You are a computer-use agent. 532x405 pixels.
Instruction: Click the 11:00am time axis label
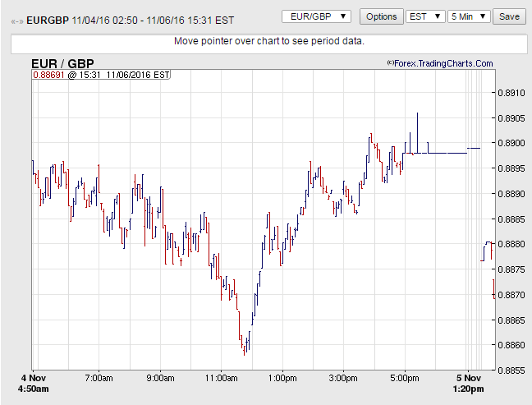pyautogui.click(x=221, y=378)
